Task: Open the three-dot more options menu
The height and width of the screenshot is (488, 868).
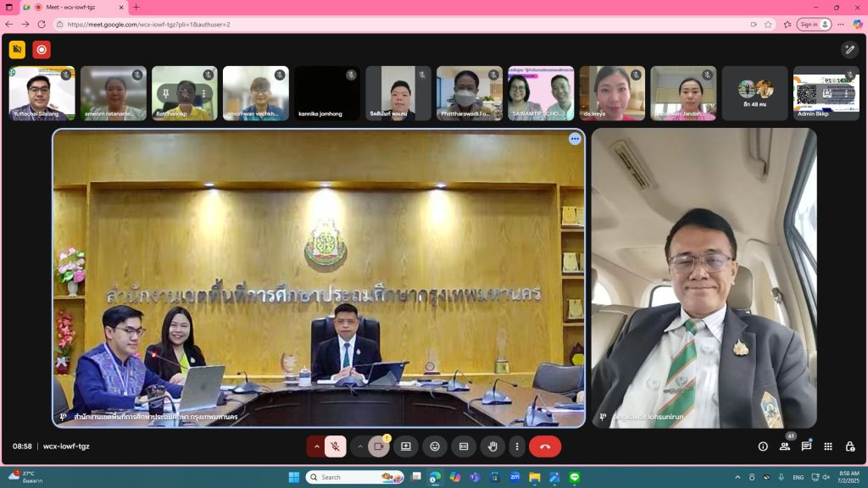Action: 517,446
